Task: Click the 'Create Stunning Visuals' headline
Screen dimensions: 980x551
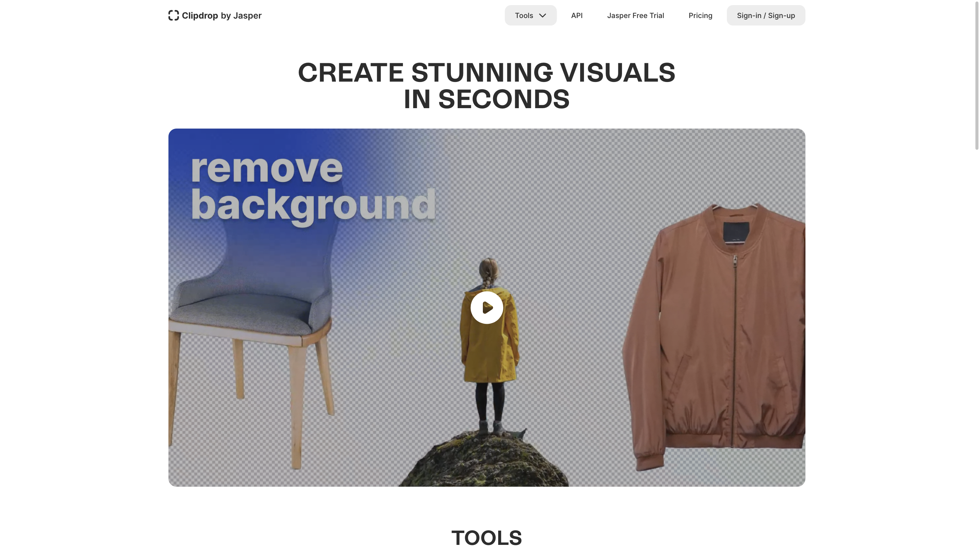Action: click(x=487, y=86)
